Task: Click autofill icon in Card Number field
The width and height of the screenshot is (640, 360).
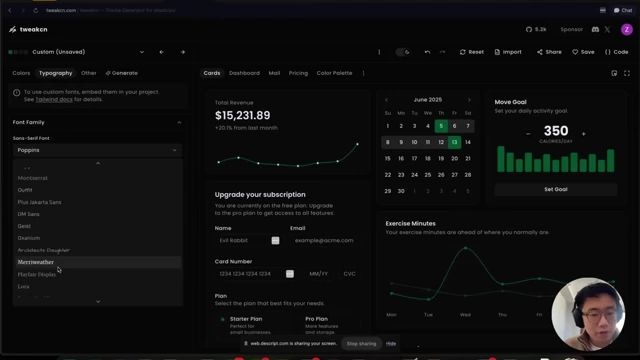Action: [290, 274]
